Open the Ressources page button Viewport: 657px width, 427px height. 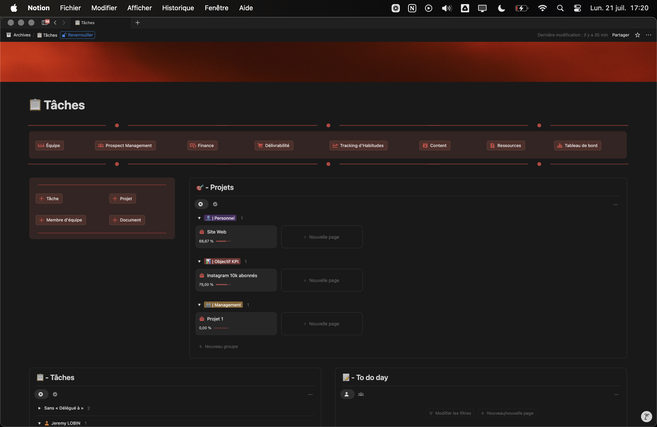pos(506,145)
